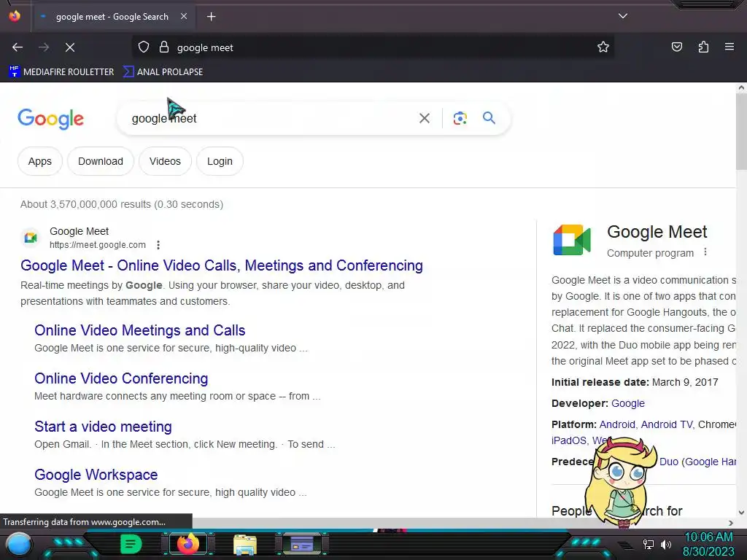747x560 pixels.
Task: Filter results by Download
Action: click(x=101, y=161)
